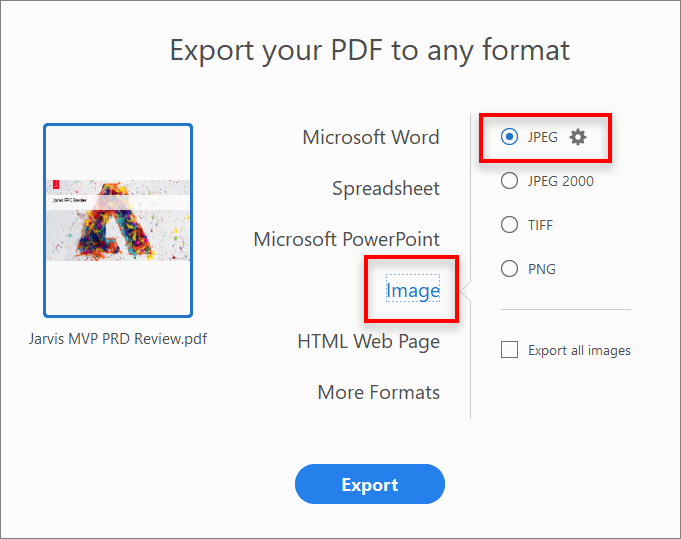
Task: Enable the Export all images checkbox
Action: point(510,350)
